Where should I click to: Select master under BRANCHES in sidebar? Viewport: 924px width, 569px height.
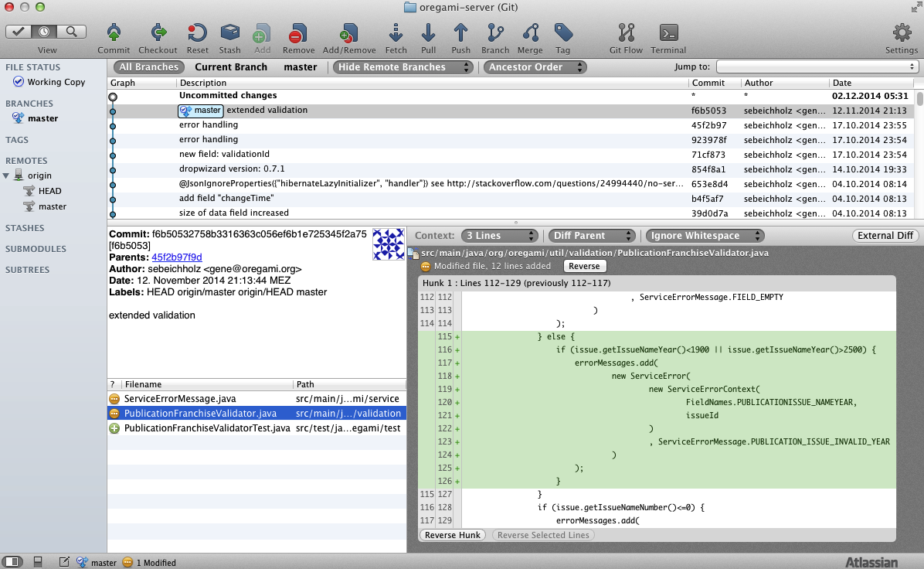click(x=43, y=118)
